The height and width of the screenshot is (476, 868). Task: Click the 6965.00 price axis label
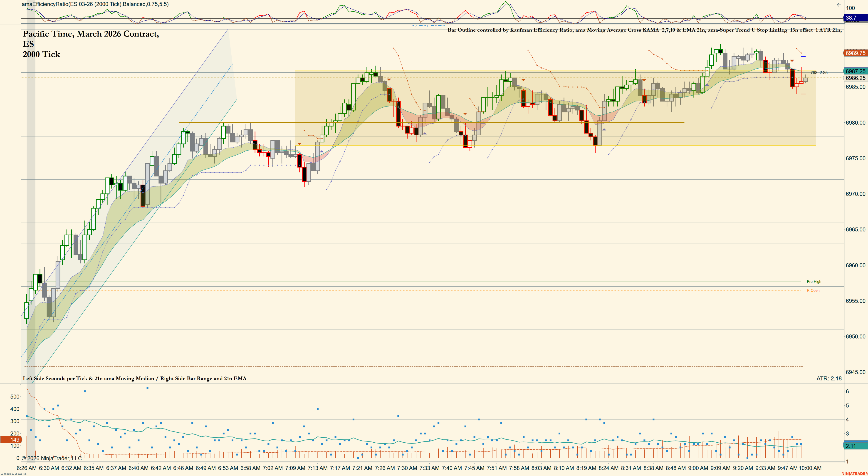856,230
